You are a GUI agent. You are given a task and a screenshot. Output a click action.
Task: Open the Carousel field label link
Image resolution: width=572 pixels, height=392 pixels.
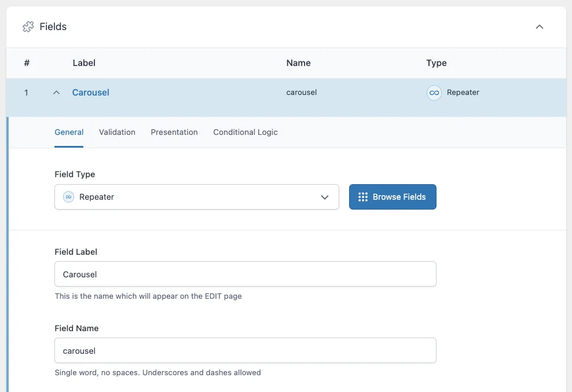pyautogui.click(x=90, y=93)
